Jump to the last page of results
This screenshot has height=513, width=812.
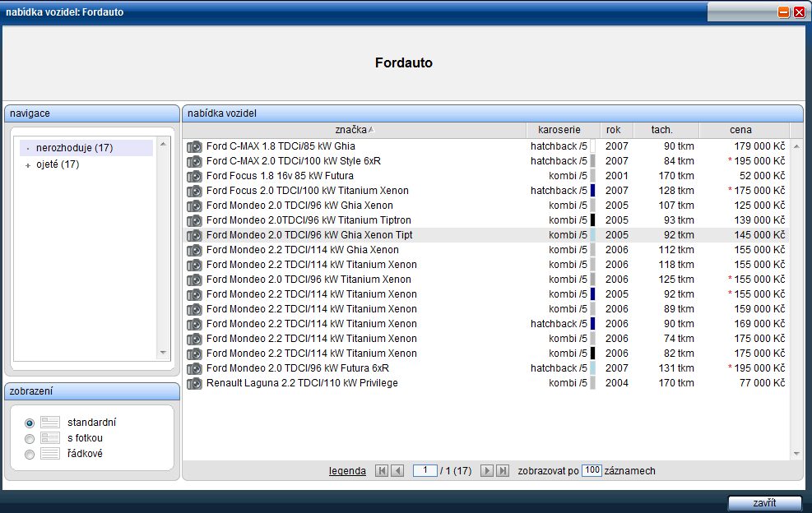click(x=503, y=471)
